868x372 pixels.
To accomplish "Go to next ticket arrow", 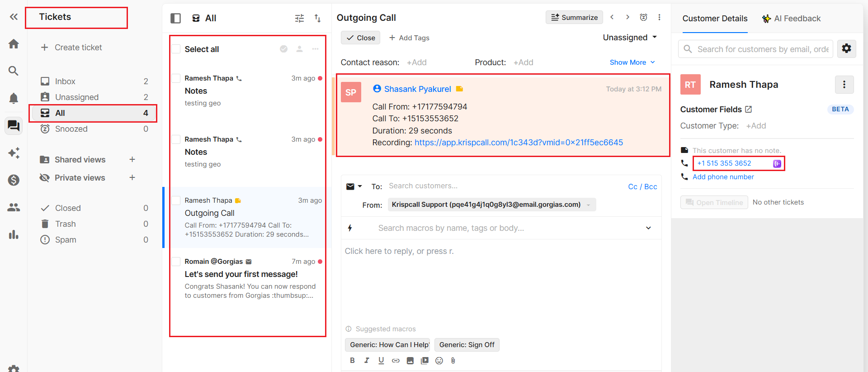I will point(627,17).
